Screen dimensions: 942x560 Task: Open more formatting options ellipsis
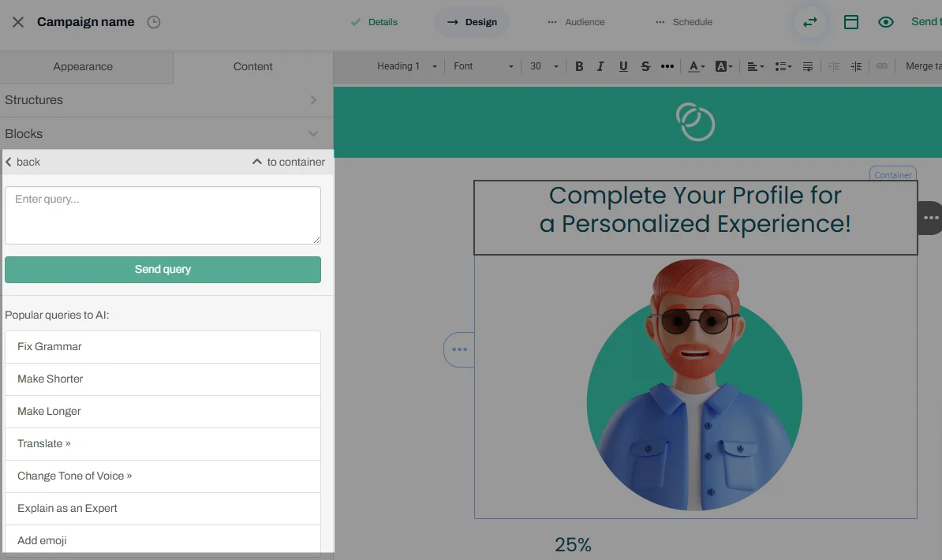tap(667, 67)
